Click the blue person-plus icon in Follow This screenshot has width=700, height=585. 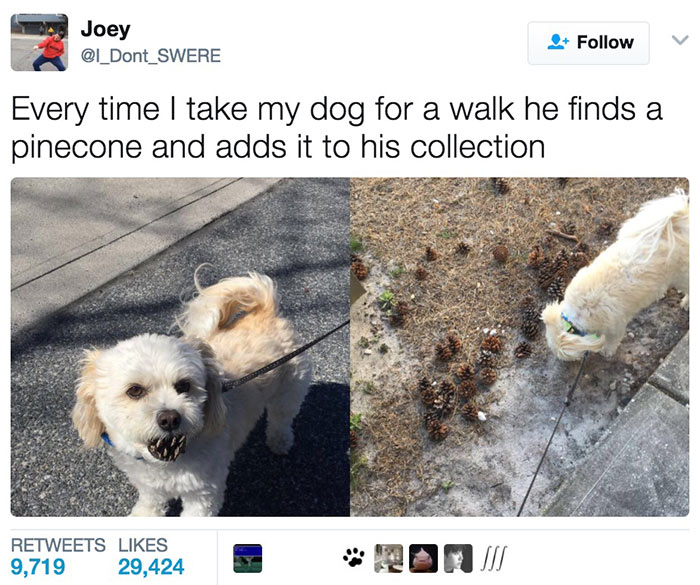(x=558, y=42)
